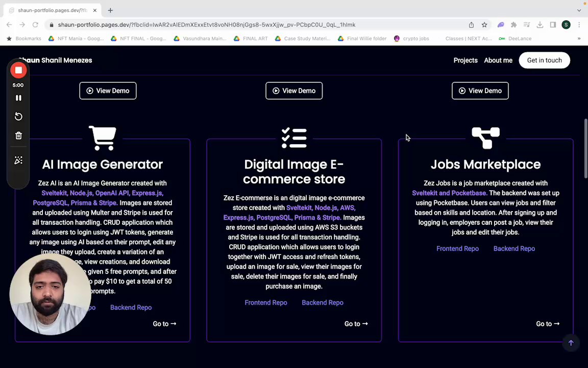
Task: Click Go to on AI Image Generator card
Action: click(164, 324)
